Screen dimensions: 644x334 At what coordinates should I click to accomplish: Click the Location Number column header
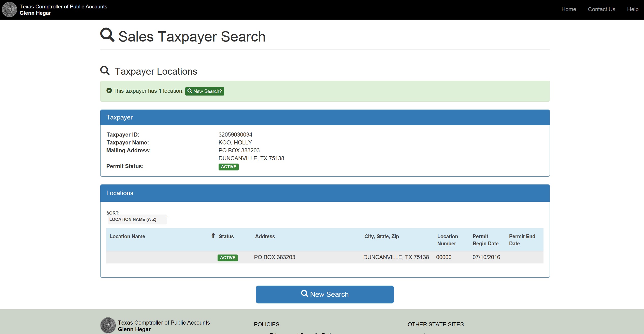coord(447,240)
